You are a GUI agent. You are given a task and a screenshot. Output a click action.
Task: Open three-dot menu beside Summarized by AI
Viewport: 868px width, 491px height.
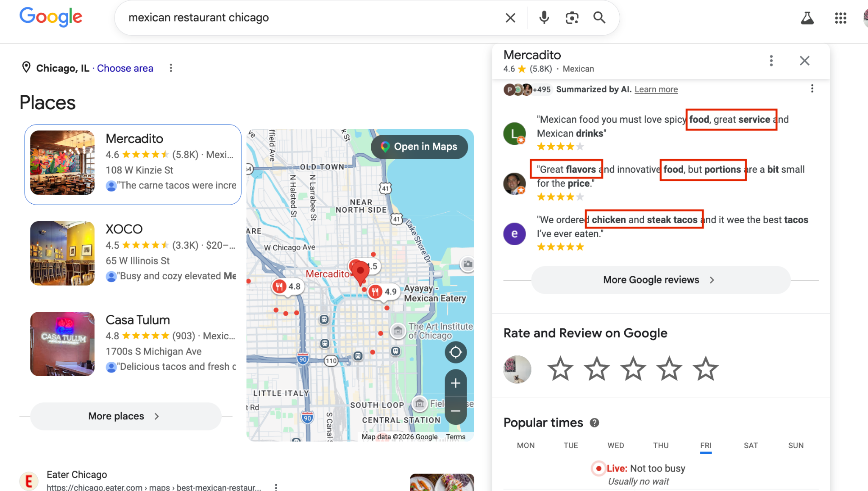(x=812, y=89)
